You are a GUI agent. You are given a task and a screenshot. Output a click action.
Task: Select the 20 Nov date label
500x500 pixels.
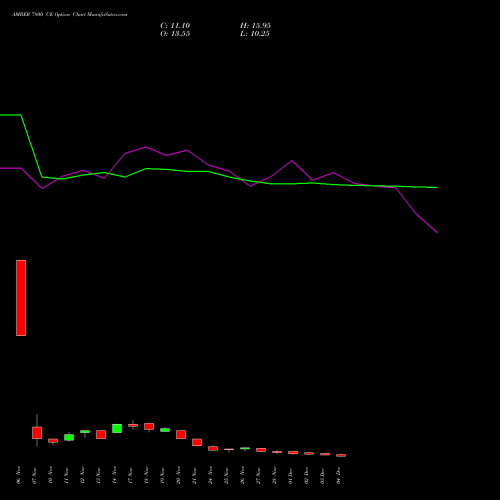pos(178,475)
